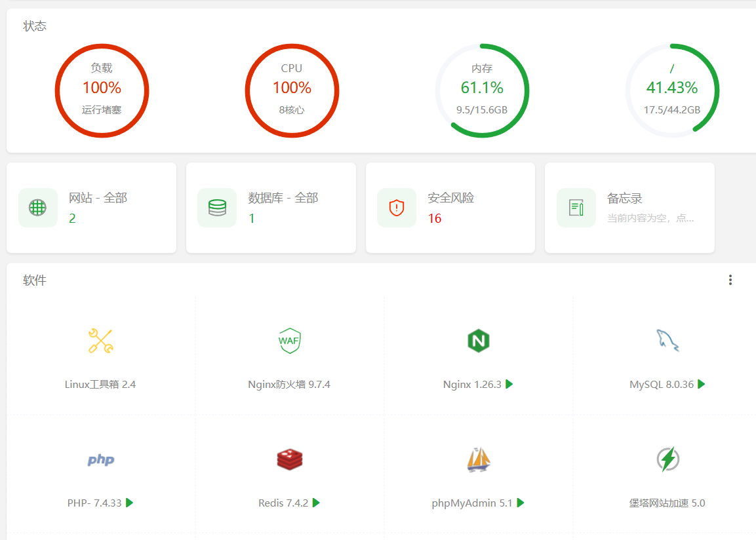Click the green arrow beside PHP- 7.4.33
Screen dimensions: 756x540
(x=129, y=503)
